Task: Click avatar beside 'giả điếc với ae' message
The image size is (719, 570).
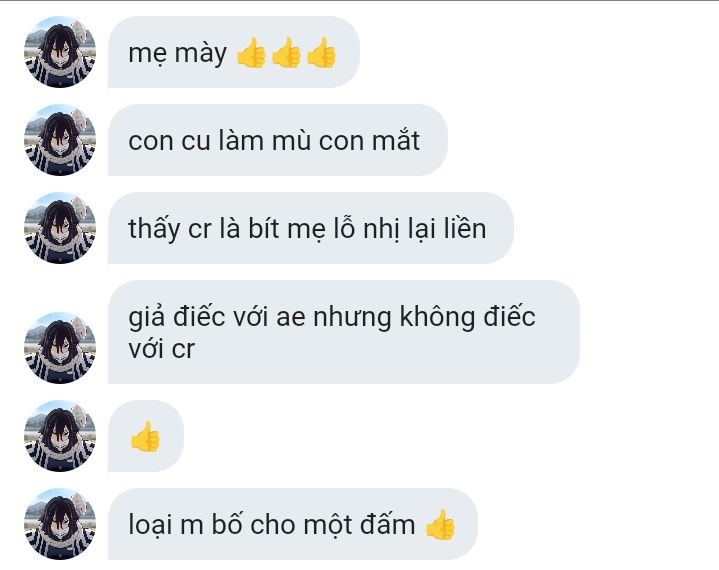Action: tap(60, 348)
